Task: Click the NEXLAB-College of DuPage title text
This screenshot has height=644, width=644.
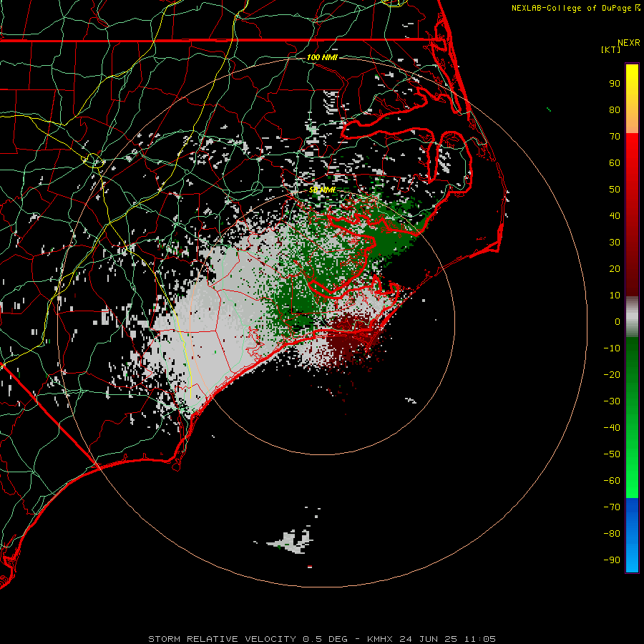Action: [576, 8]
